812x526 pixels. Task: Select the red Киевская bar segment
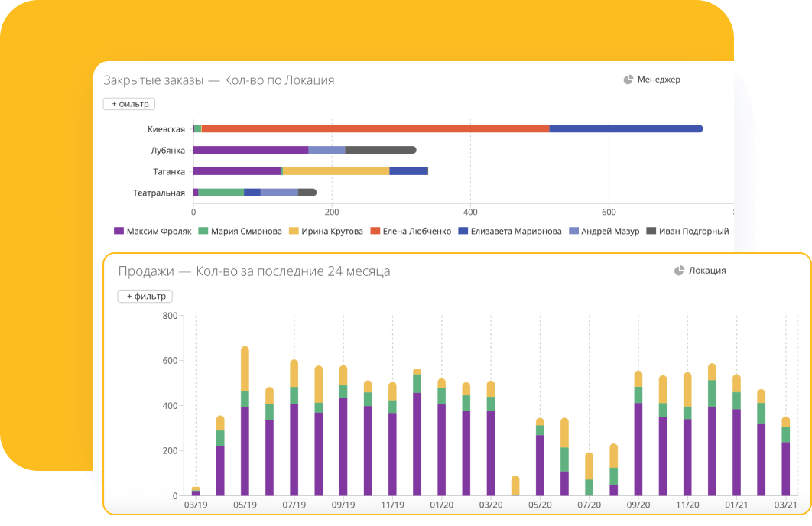[x=375, y=128]
